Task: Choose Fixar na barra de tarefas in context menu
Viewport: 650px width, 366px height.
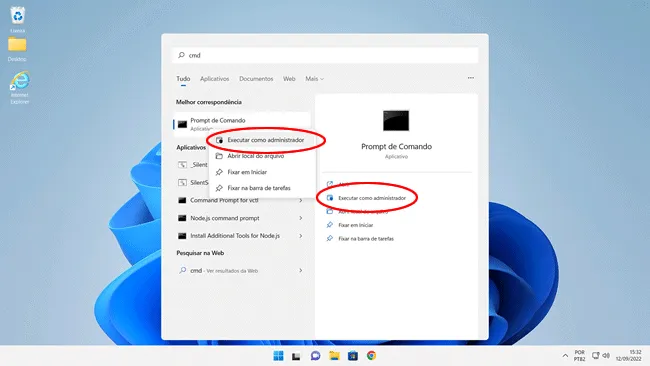Action: click(263, 188)
